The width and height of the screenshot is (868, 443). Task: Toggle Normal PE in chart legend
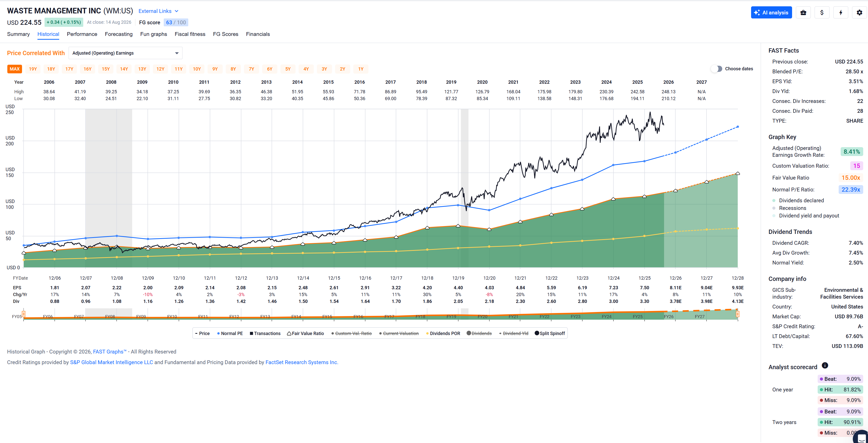click(230, 333)
